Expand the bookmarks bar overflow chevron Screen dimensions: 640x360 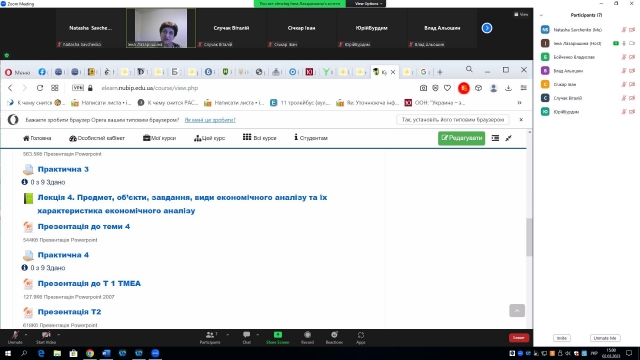(519, 103)
